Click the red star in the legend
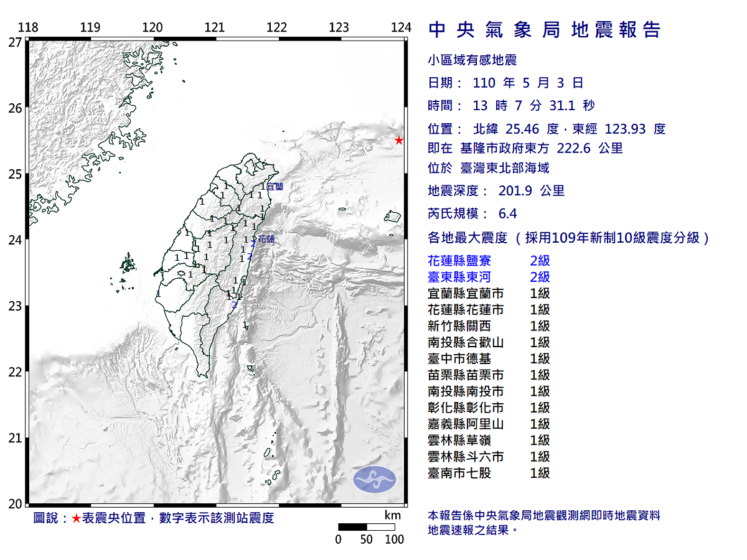Screen dimensions: 747x560 [76, 518]
